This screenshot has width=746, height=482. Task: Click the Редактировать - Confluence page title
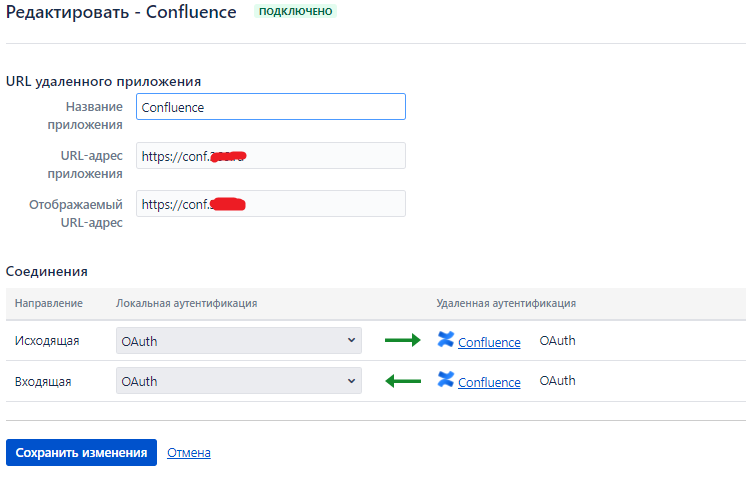click(x=121, y=12)
